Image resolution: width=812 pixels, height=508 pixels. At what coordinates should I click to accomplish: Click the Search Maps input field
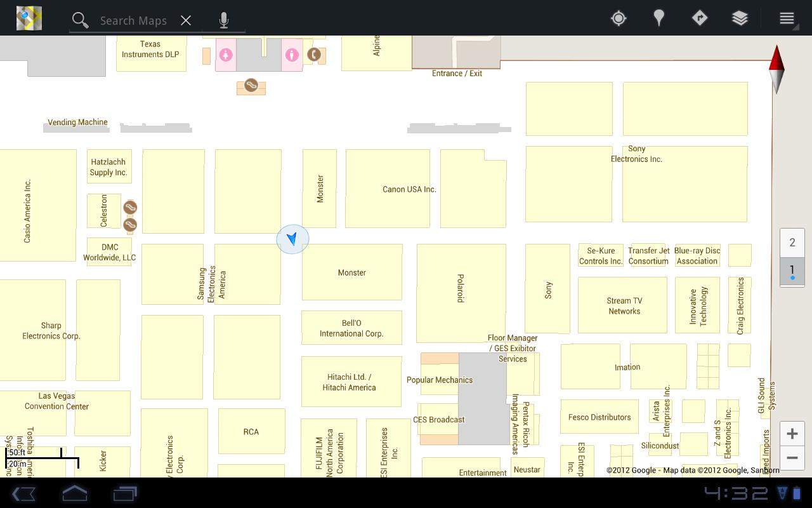[x=133, y=20]
